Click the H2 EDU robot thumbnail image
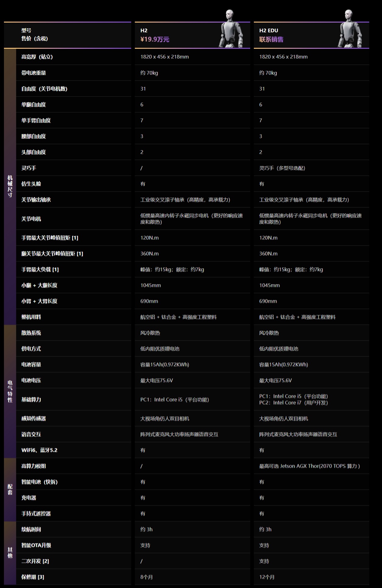 pos(350,29)
